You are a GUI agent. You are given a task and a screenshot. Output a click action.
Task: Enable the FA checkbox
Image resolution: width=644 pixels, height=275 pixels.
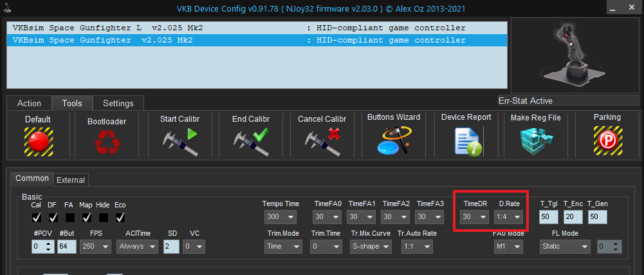70,216
